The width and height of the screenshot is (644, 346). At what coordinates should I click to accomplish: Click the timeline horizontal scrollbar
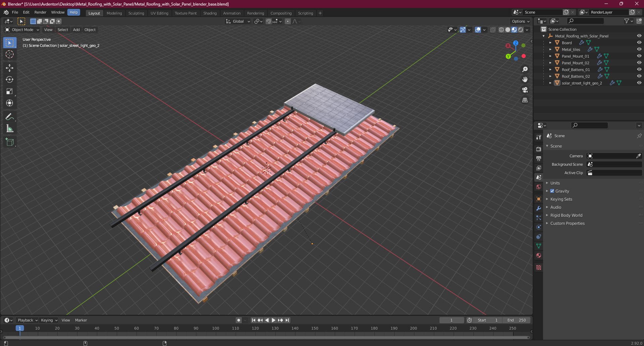click(266, 337)
